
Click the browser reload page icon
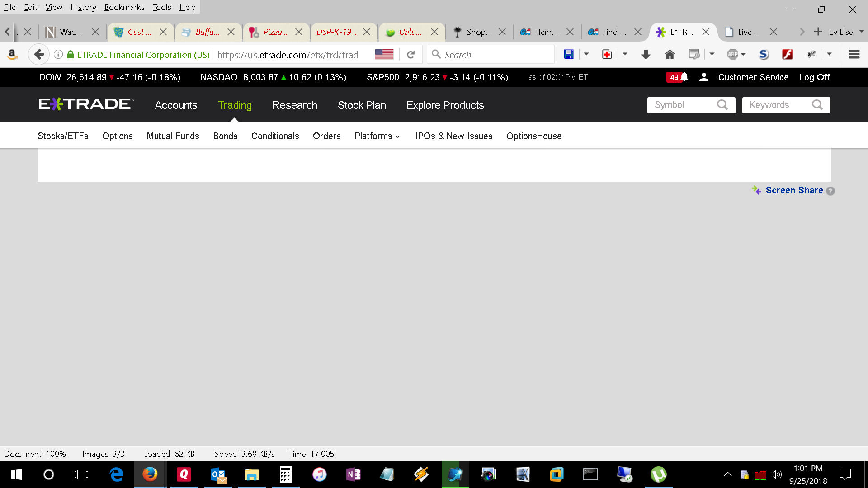pyautogui.click(x=410, y=55)
